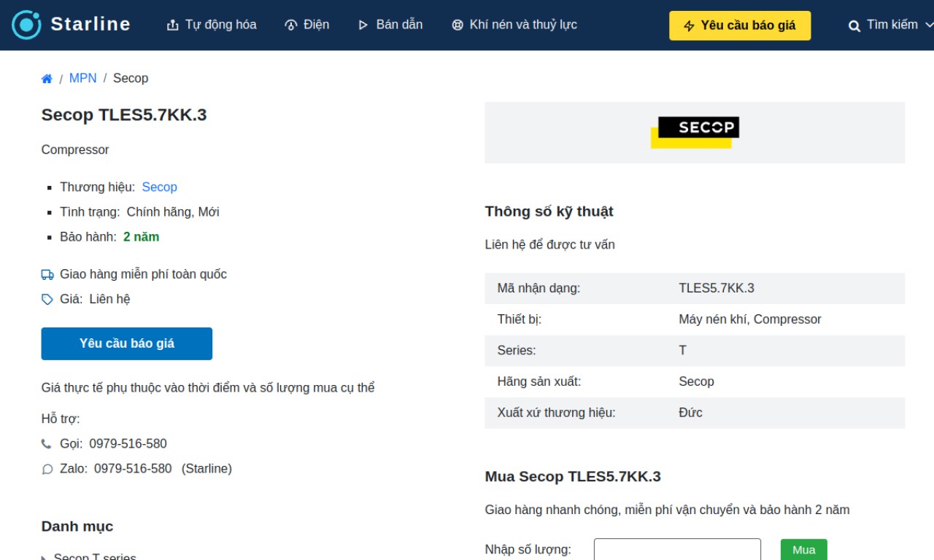Click the search magnifier icon
Image resolution: width=934 pixels, height=560 pixels.
[854, 26]
